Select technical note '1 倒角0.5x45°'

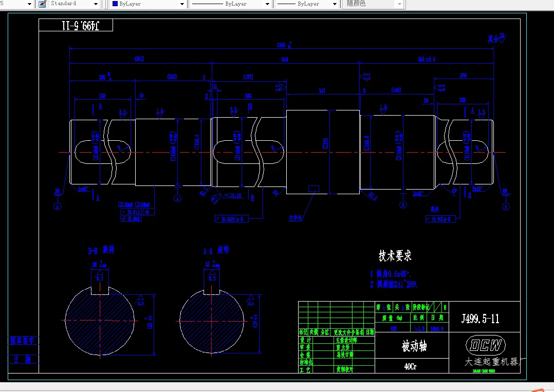click(391, 274)
